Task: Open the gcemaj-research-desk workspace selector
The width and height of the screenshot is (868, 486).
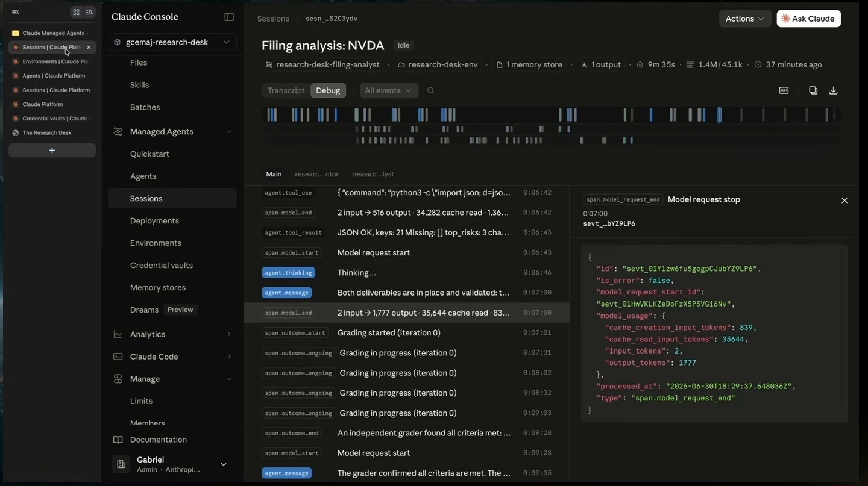Action: click(x=172, y=42)
